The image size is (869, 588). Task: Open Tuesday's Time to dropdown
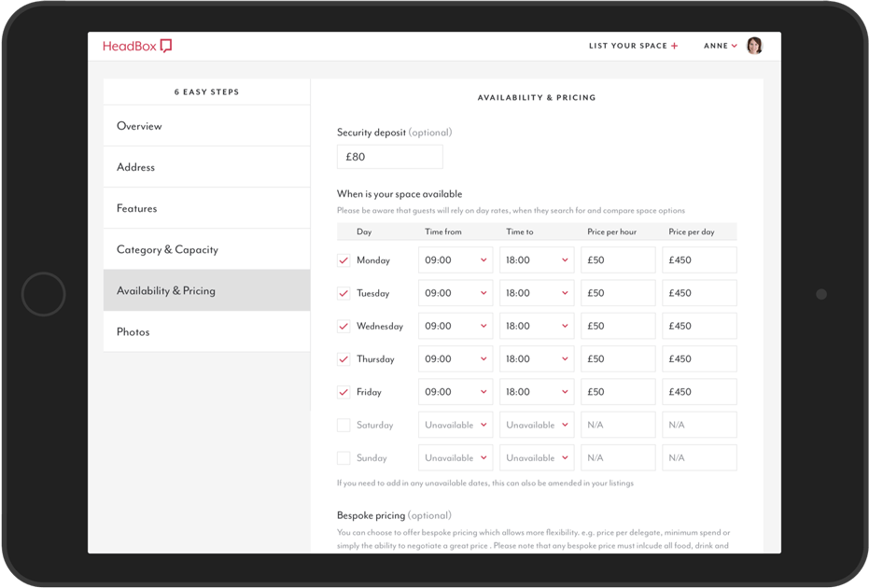click(537, 293)
